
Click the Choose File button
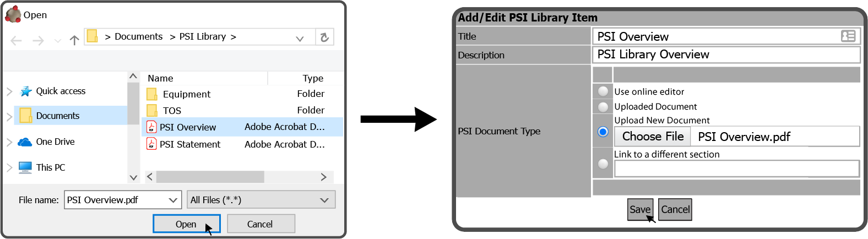click(x=653, y=137)
